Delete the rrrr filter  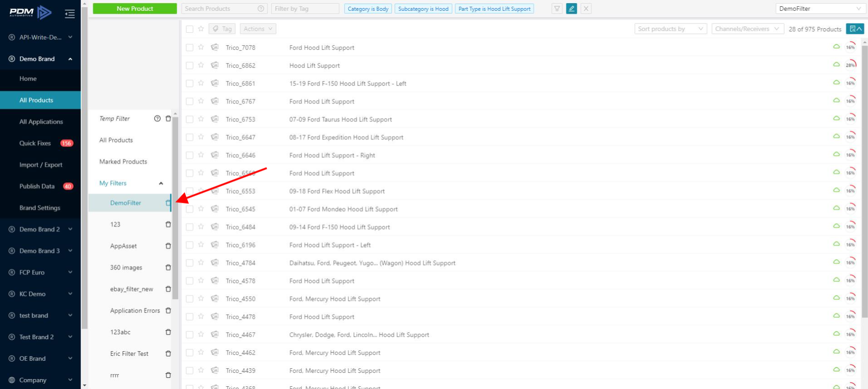coord(168,375)
